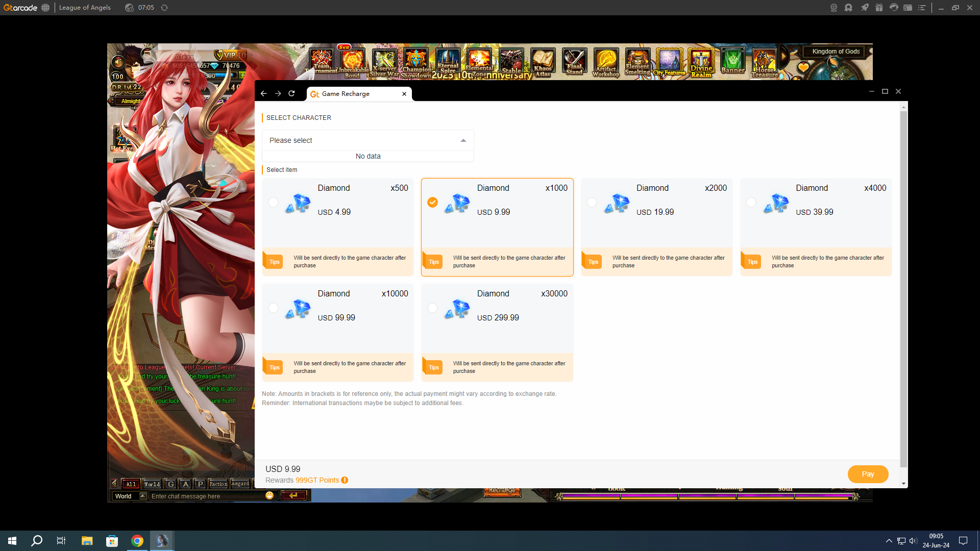Go forward in recharge browser
Image resolution: width=980 pixels, height=551 pixels.
278,93
